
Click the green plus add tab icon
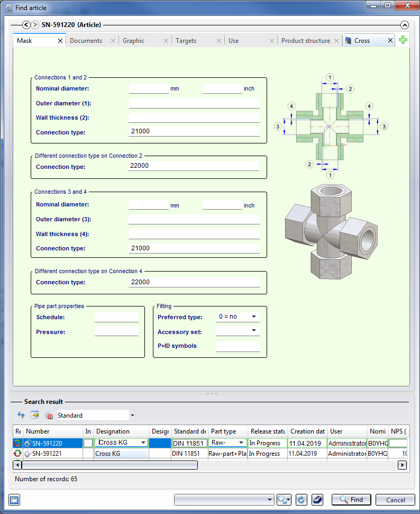point(403,40)
